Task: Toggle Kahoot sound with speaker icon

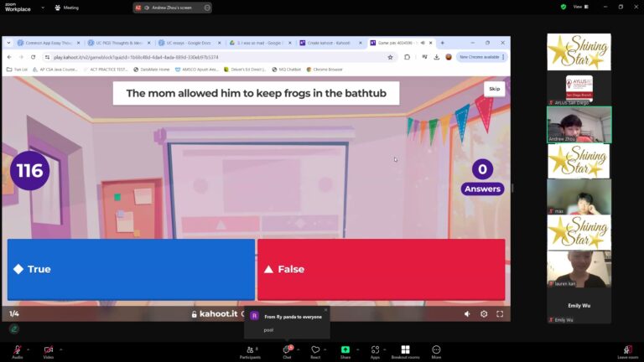Action: tap(467, 314)
